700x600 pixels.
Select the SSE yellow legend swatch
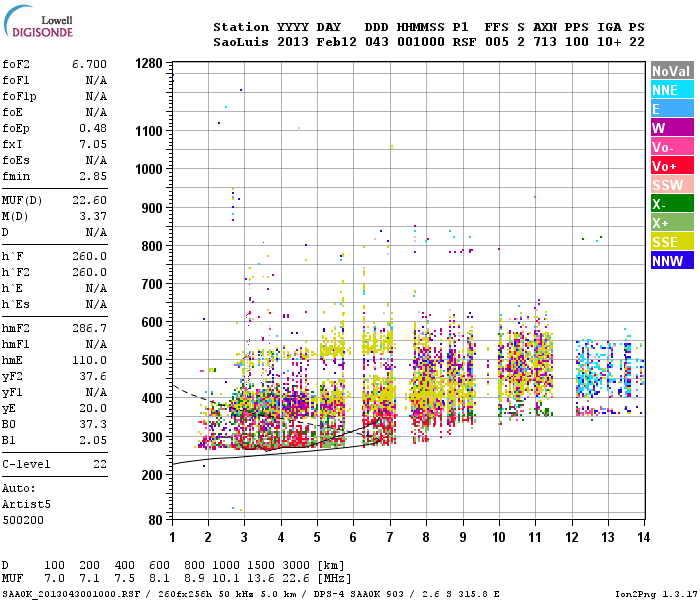pos(672,242)
